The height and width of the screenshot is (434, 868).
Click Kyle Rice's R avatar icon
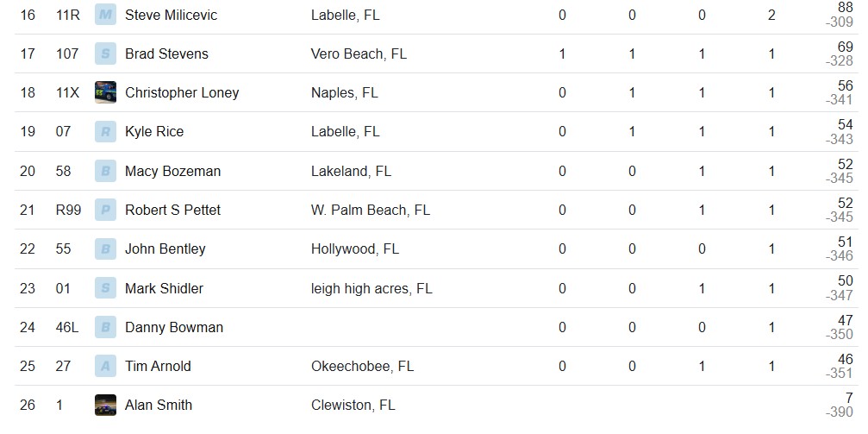click(x=105, y=131)
